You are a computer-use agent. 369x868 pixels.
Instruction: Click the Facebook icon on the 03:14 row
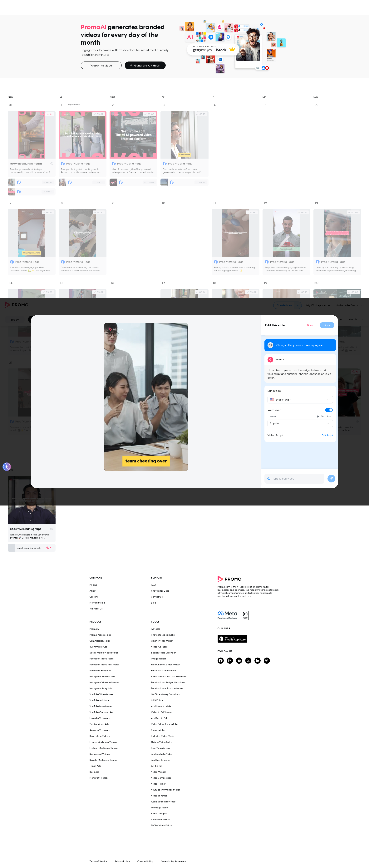pos(19,182)
